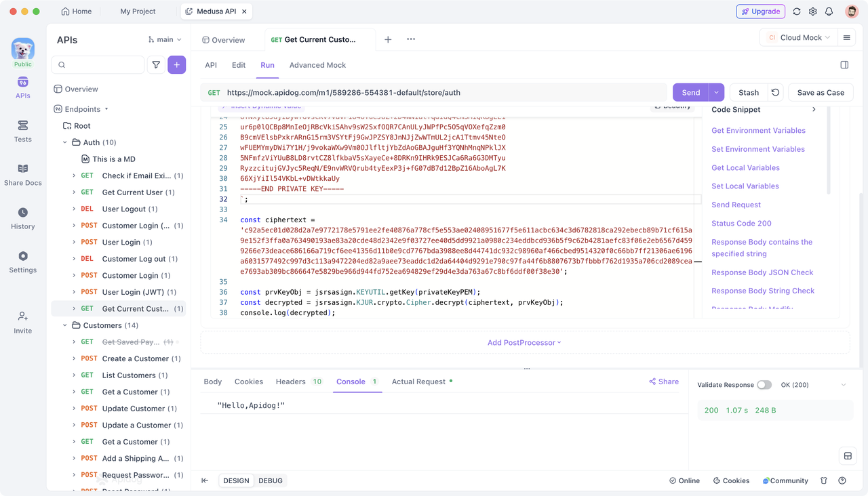Screen dimensions: 868x496
Task: Expand the Code Snippet section arrow
Action: (814, 110)
